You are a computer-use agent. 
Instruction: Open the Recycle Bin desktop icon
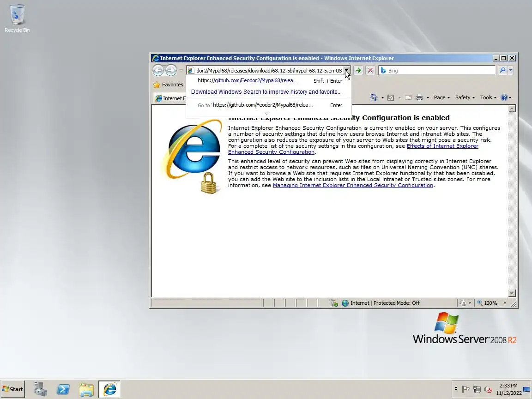point(17,18)
